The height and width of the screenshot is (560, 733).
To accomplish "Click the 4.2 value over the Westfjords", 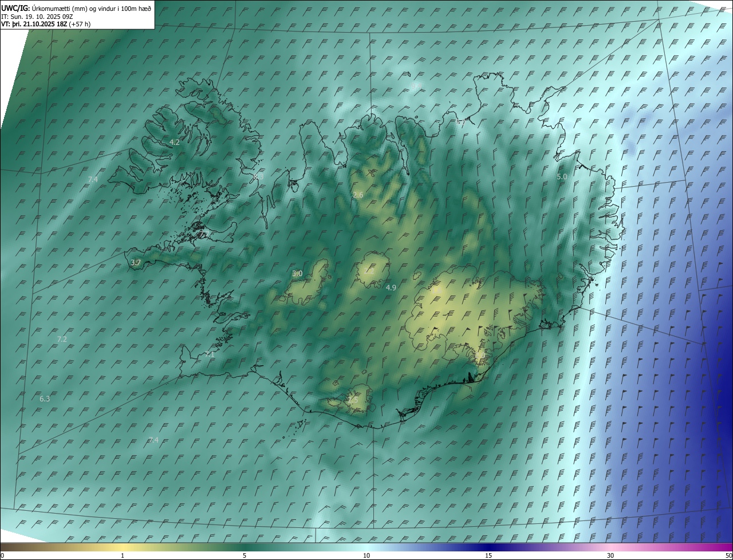I will [x=175, y=142].
